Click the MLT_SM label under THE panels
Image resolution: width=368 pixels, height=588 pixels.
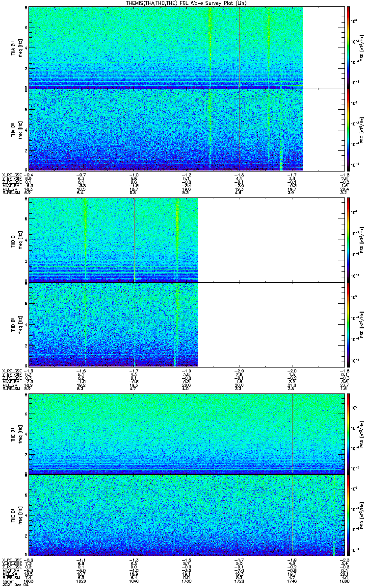[9, 575]
